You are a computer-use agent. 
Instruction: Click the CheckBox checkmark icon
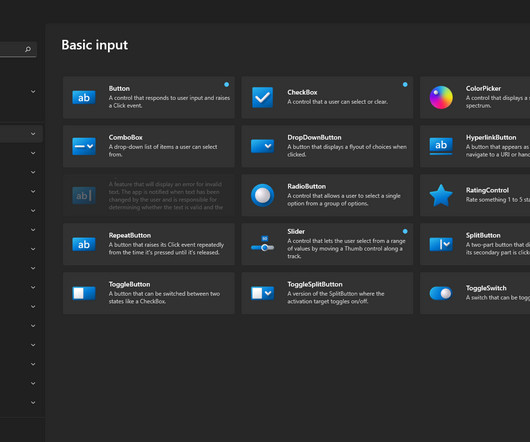pyautogui.click(x=262, y=97)
